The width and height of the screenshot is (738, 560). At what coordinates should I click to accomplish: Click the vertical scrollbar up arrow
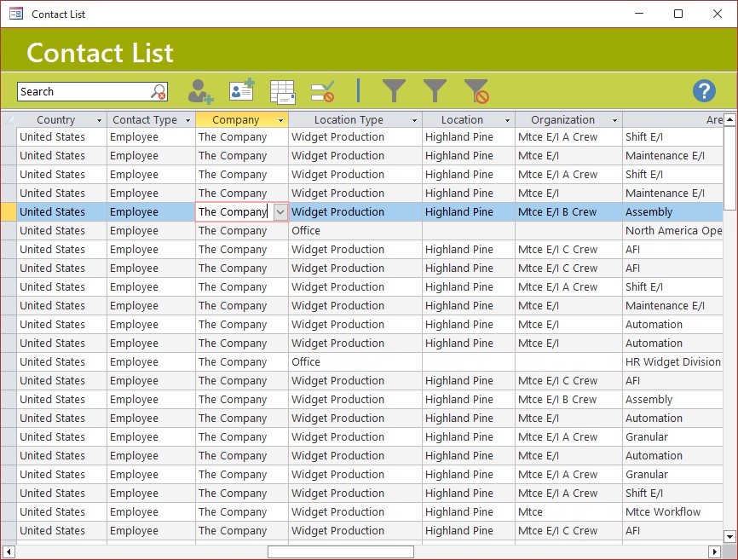point(730,119)
